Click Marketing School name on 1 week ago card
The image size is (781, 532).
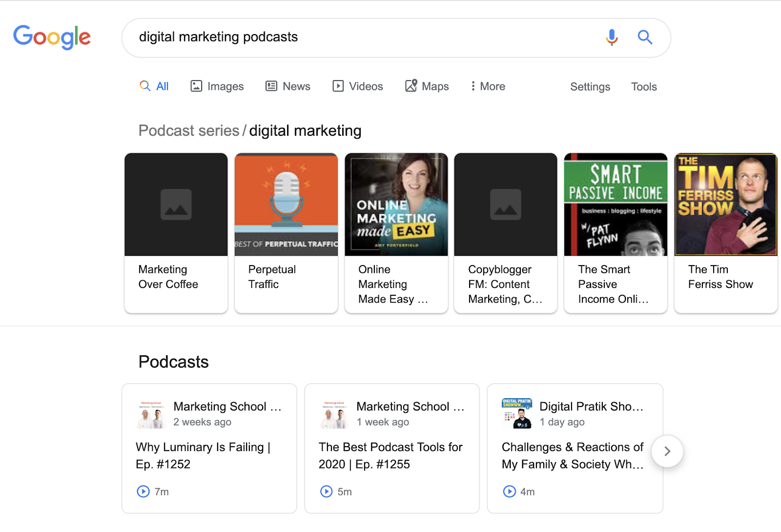411,407
